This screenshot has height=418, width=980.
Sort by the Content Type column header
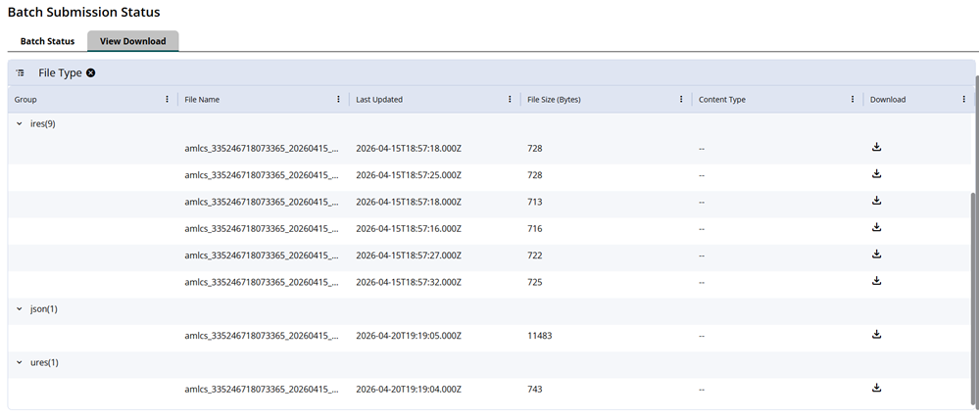[x=722, y=99]
